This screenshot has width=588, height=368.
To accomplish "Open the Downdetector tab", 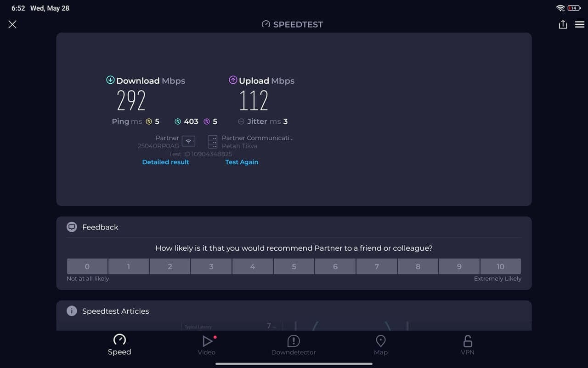I will (294, 345).
